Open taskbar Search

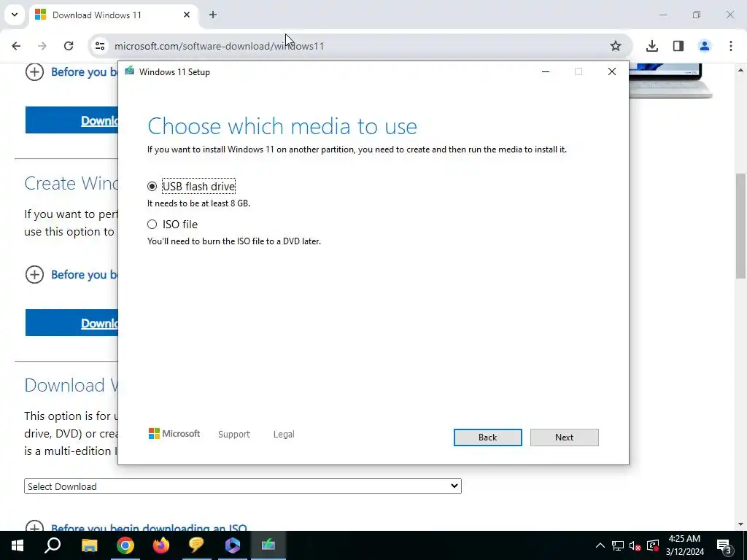(53, 545)
